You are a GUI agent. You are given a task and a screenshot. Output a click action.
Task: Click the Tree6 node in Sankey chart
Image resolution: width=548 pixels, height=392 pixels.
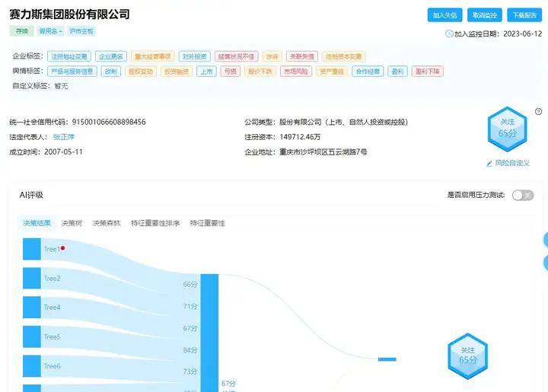pyautogui.click(x=32, y=366)
